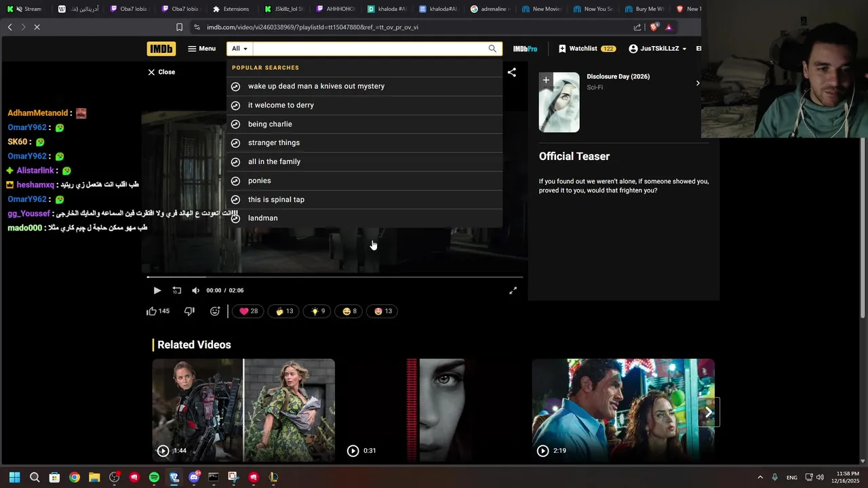Mute the video volume
This screenshot has height=488, width=868.
click(196, 290)
